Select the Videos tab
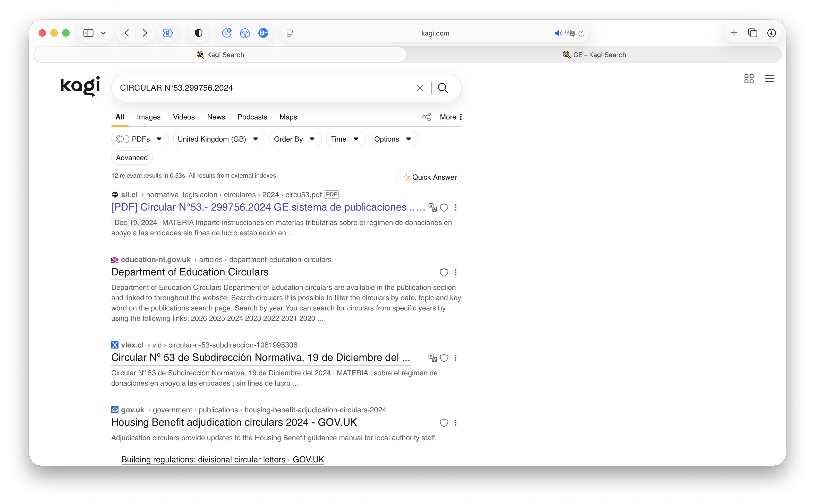 pos(184,117)
